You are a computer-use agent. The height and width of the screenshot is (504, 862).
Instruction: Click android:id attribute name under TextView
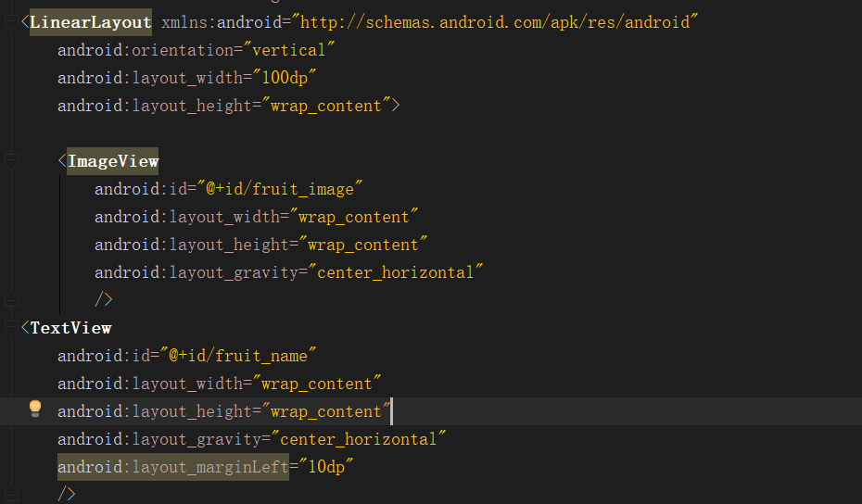point(105,356)
